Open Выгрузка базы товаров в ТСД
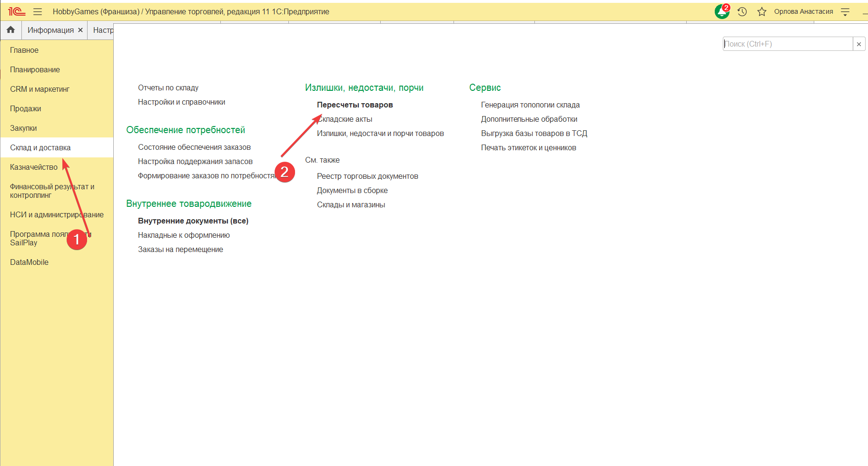This screenshot has width=868, height=466. (534, 133)
